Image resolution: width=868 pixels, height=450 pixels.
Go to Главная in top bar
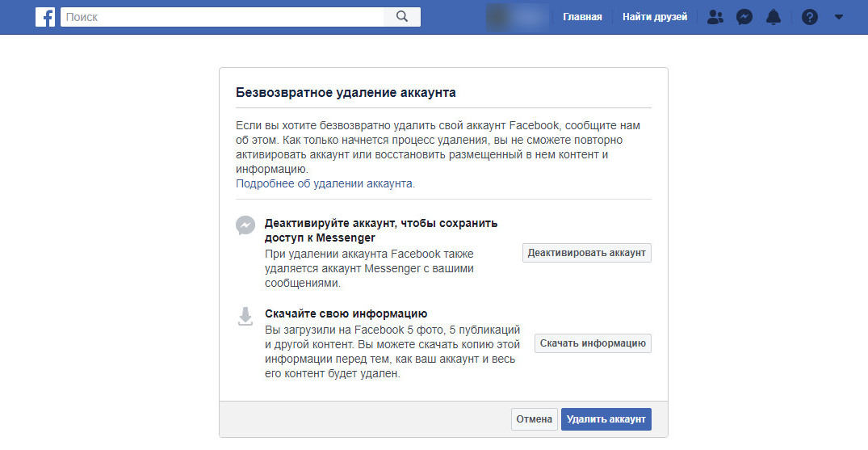coord(582,17)
